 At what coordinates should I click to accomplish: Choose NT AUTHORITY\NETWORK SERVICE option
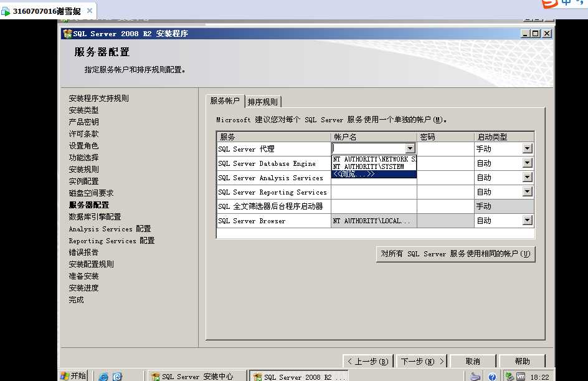(374, 159)
